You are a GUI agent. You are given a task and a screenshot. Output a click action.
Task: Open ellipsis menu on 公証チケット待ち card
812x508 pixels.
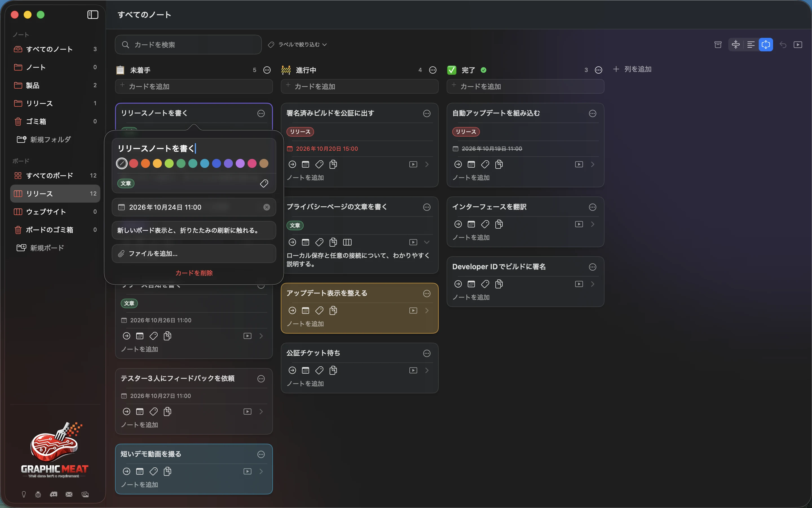click(427, 353)
